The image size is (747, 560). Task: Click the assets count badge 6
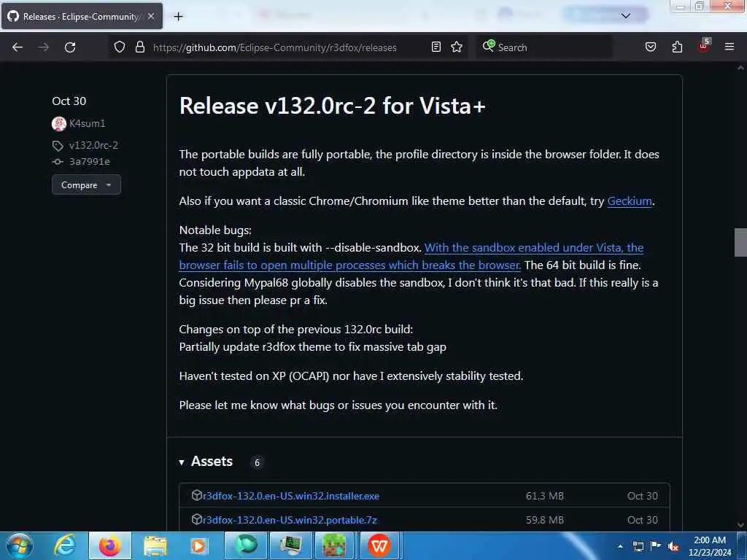257,462
